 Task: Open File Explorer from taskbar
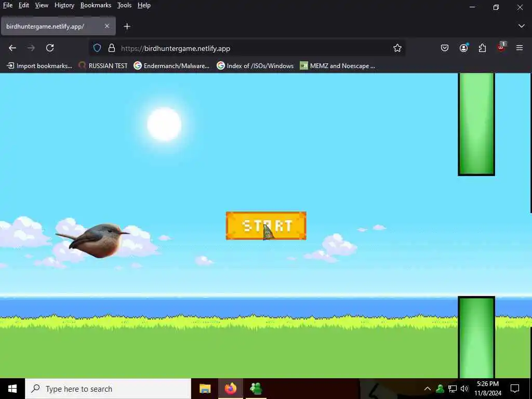205,389
